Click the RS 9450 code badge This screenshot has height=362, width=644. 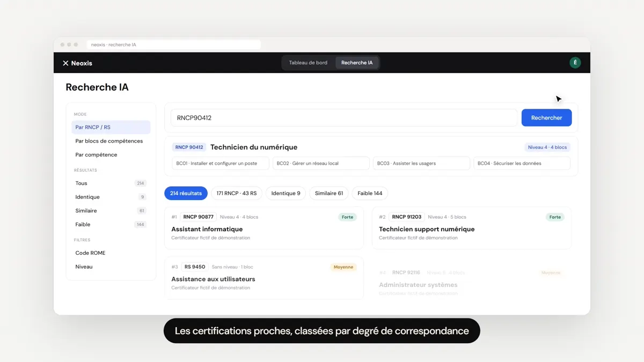pyautogui.click(x=195, y=267)
